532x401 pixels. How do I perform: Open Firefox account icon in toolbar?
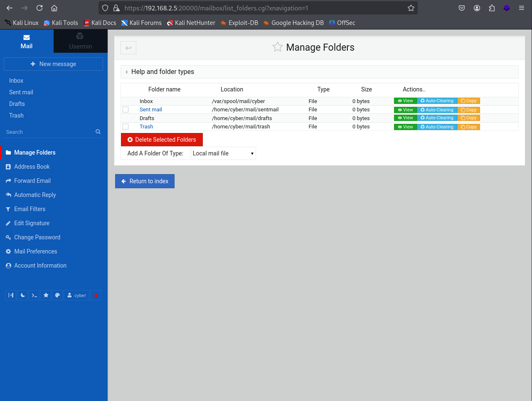tap(477, 8)
